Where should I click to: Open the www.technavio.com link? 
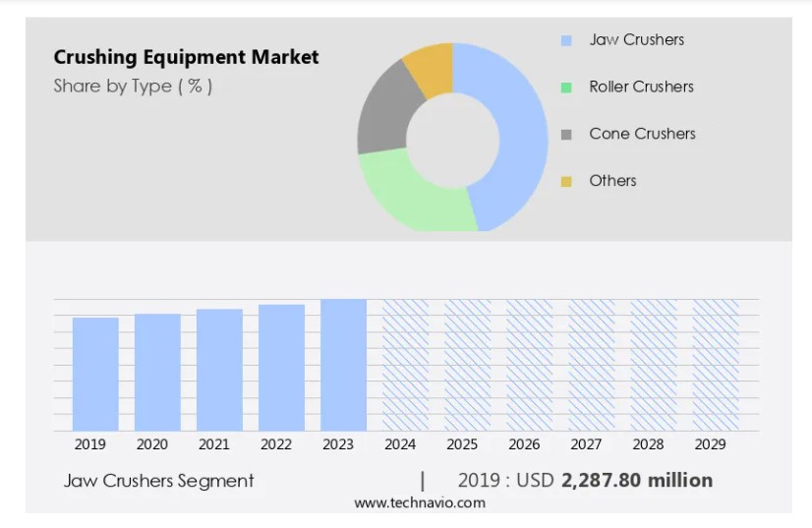click(420, 502)
